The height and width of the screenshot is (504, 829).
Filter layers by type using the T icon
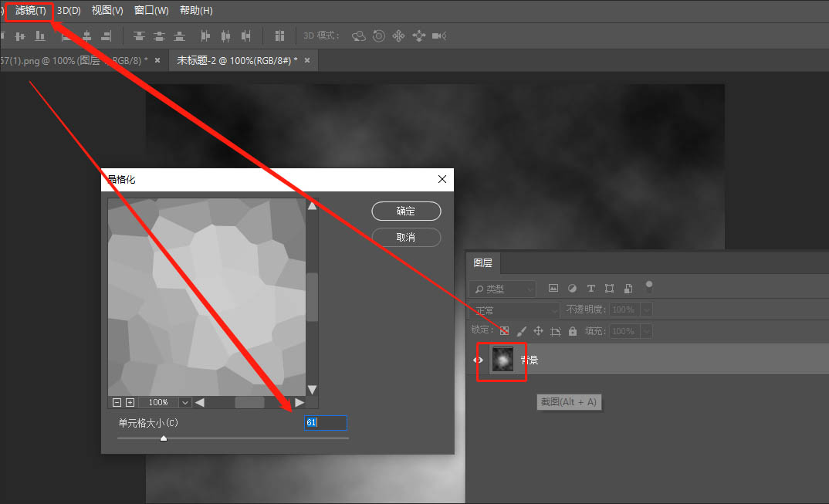[590, 288]
